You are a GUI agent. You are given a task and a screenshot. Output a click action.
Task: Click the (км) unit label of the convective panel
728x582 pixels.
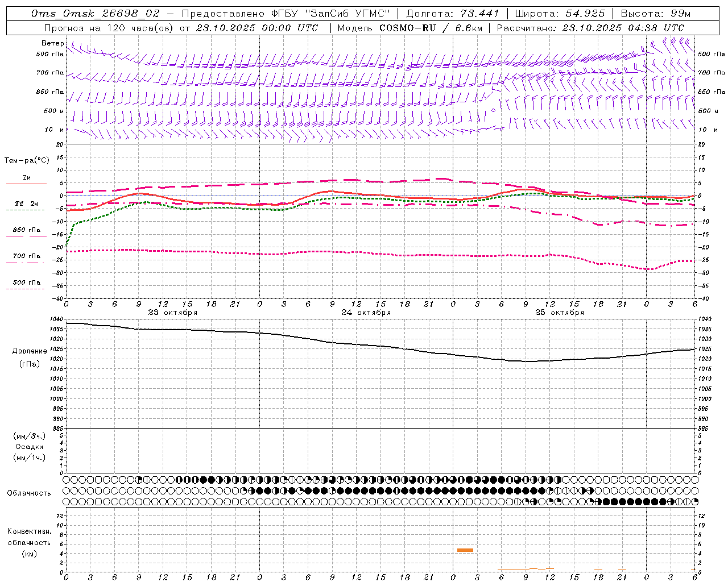click(30, 554)
